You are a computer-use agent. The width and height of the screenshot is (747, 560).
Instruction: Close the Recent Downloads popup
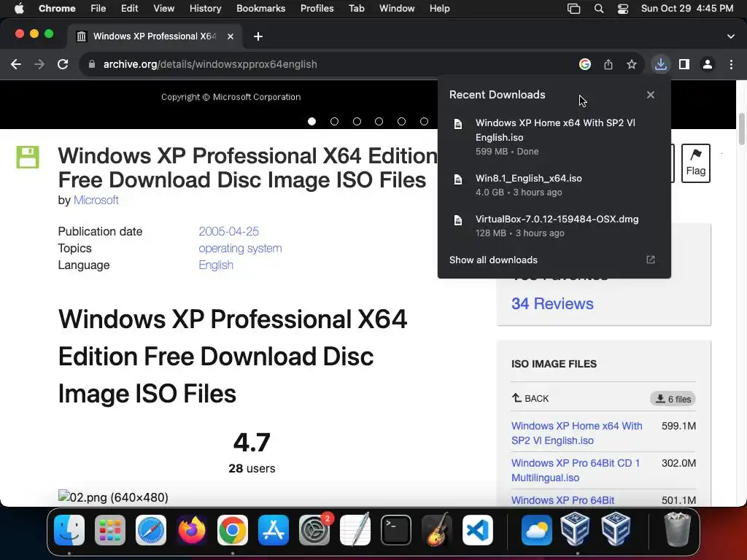[651, 95]
